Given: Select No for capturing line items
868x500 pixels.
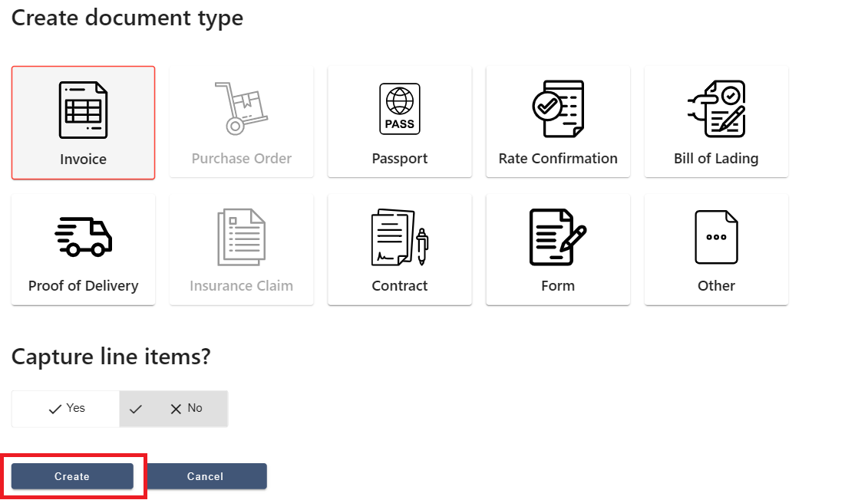Looking at the screenshot, I should pyautogui.click(x=184, y=409).
